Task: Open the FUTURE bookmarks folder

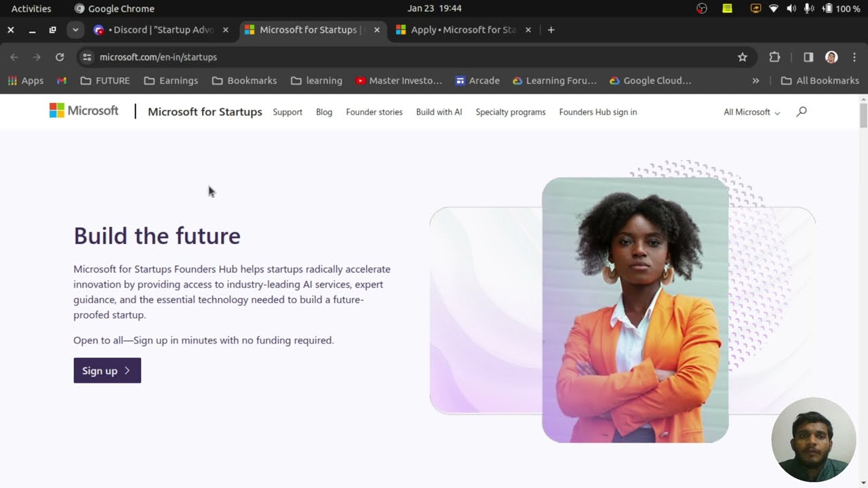Action: pos(105,81)
